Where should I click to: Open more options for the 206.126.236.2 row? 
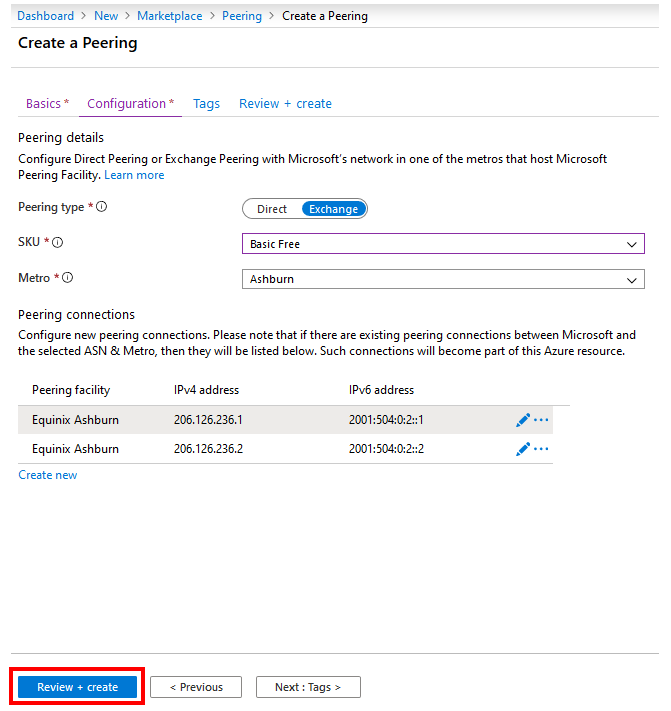[x=541, y=449]
